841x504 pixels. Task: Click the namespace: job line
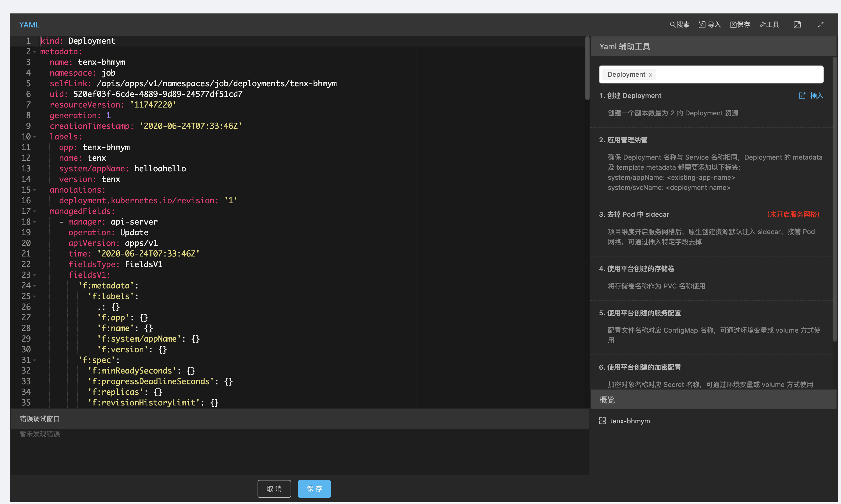click(x=83, y=73)
